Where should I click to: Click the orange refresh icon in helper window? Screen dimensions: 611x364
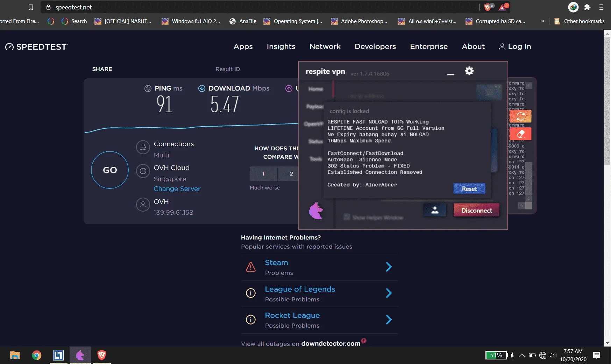pos(520,116)
